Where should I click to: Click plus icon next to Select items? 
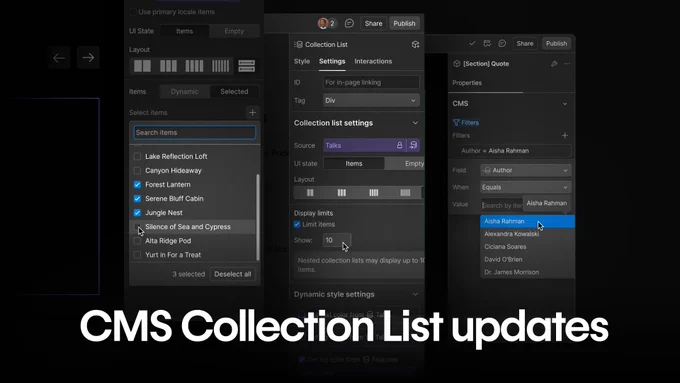252,112
